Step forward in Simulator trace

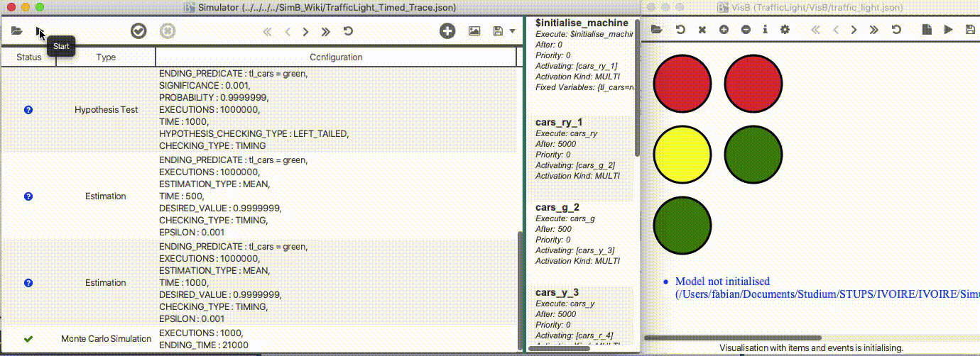pyautogui.click(x=305, y=31)
